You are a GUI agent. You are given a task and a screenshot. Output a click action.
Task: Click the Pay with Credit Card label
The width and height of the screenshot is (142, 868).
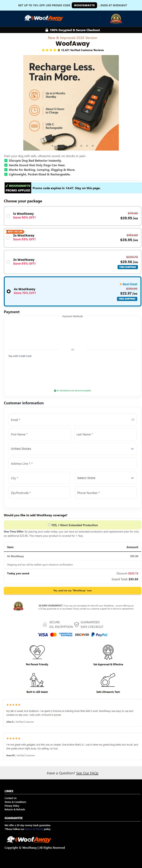click(20, 356)
